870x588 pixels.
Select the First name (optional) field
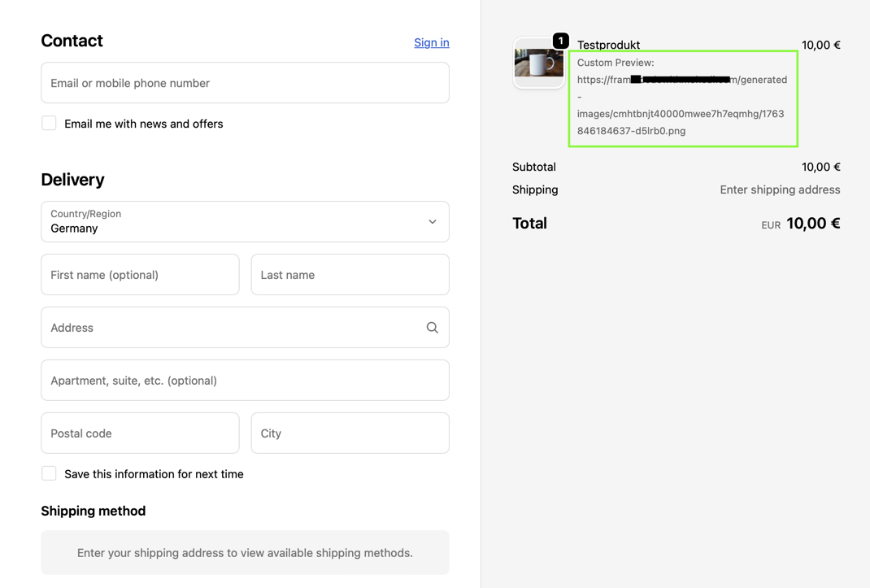139,274
